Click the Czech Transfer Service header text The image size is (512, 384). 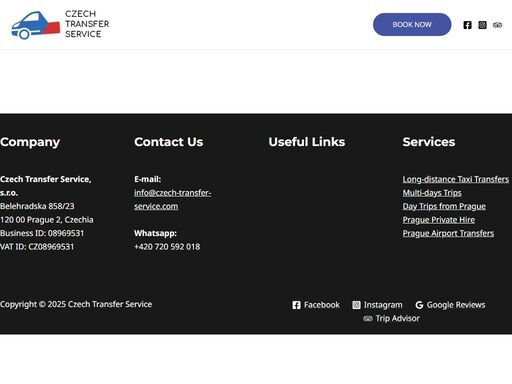coord(87,24)
